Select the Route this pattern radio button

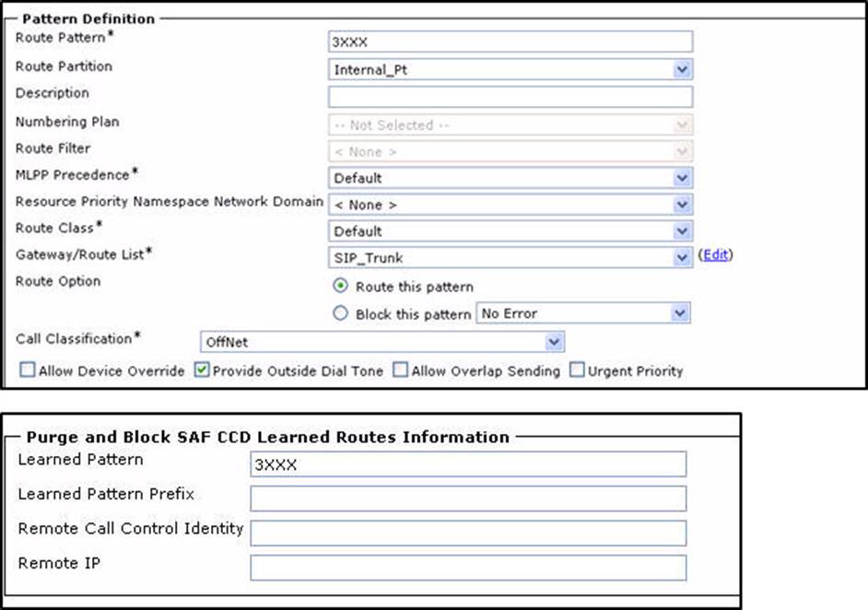tap(340, 287)
